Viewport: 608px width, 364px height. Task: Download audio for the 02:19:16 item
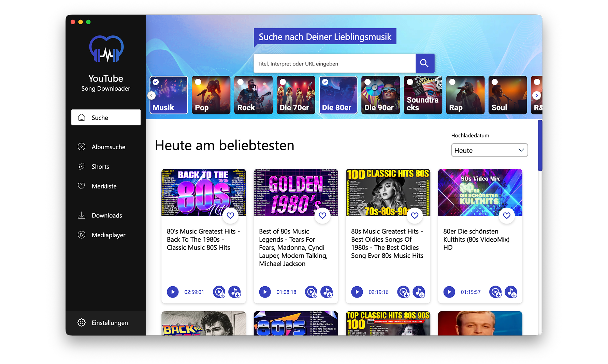tap(419, 292)
